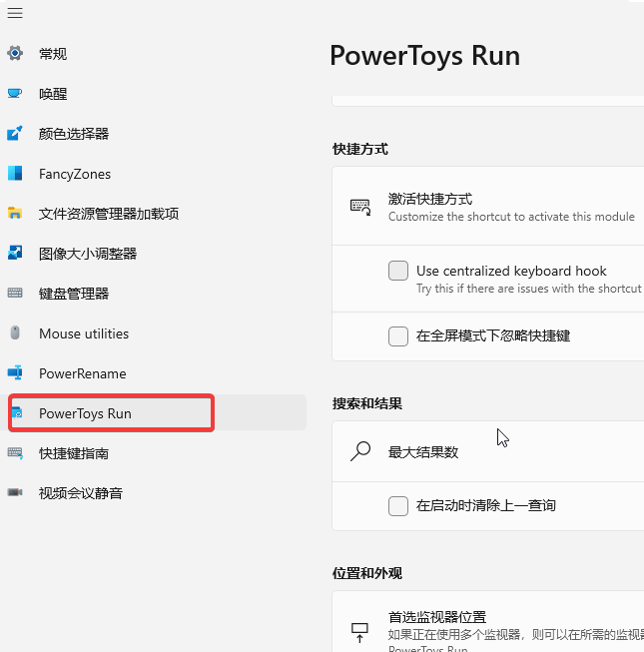This screenshot has width=644, height=652.
Task: Tick the 在全屏模式下忽略快捷键 checkbox
Action: coord(398,335)
